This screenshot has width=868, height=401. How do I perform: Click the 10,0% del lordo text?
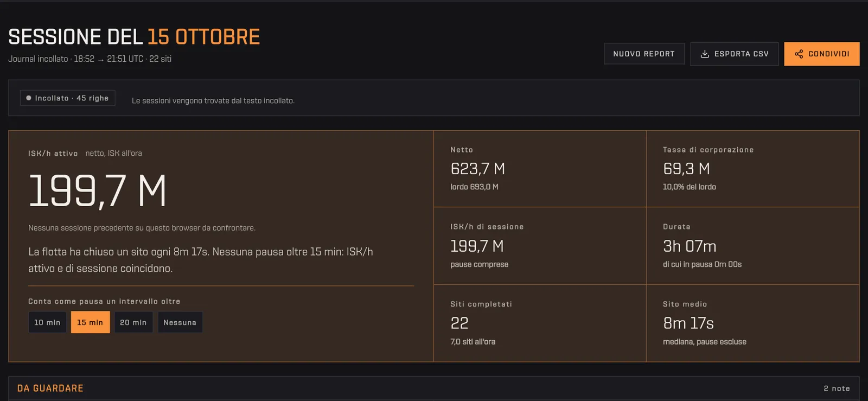click(x=690, y=187)
